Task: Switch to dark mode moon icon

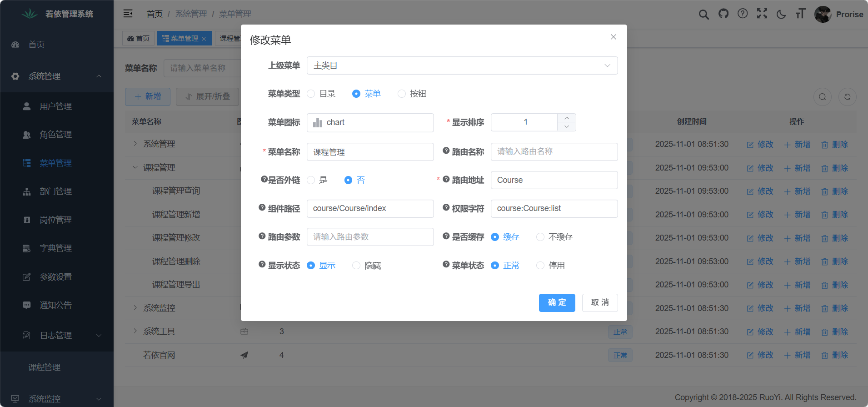Action: pos(781,14)
